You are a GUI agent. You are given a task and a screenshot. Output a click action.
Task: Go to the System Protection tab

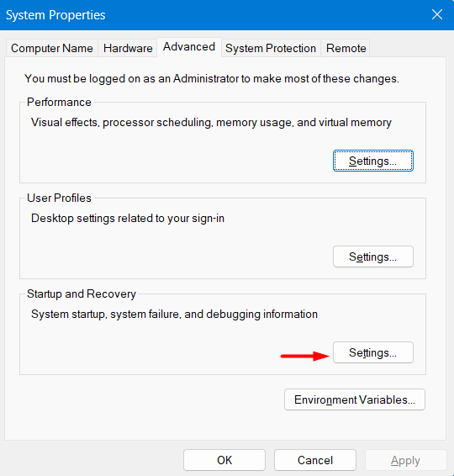271,48
